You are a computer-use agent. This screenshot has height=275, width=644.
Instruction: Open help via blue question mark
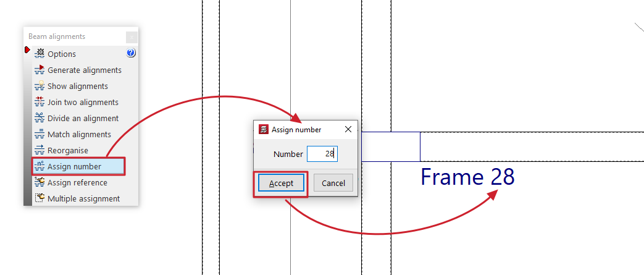(131, 53)
